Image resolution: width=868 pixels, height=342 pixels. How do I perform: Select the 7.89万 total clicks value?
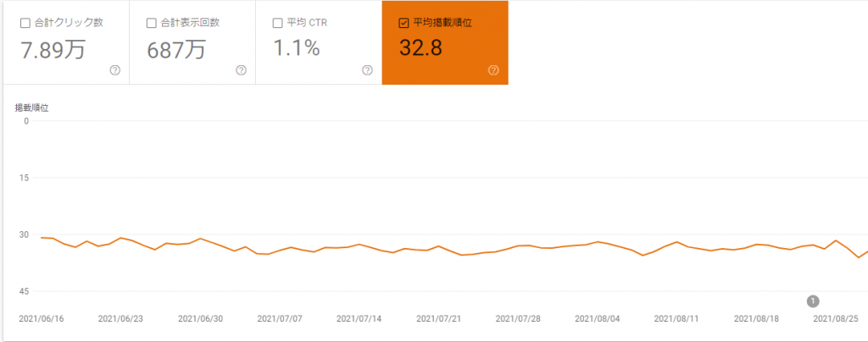coord(53,50)
